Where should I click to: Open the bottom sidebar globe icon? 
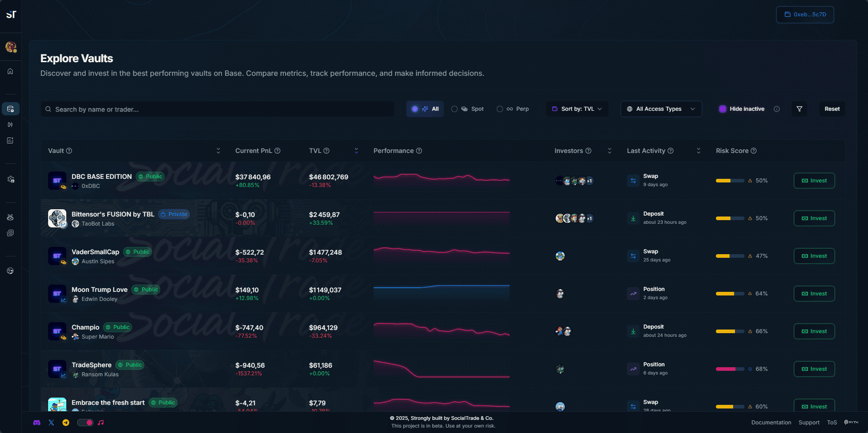[x=10, y=271]
